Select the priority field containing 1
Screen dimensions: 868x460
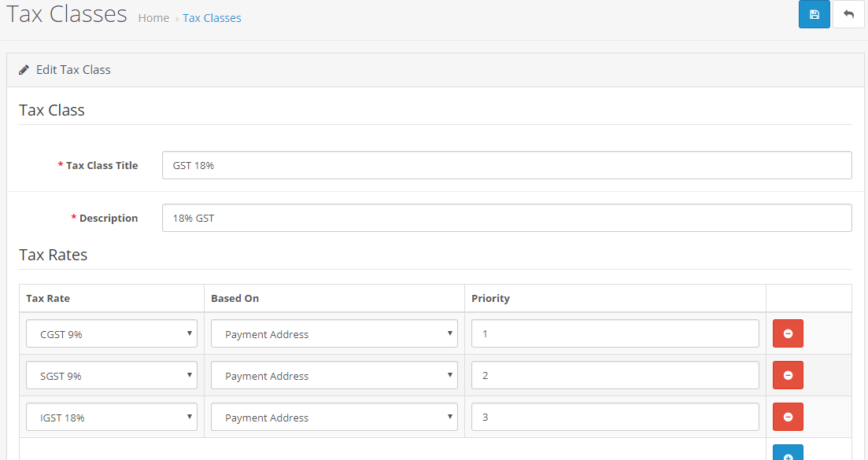[x=615, y=333]
